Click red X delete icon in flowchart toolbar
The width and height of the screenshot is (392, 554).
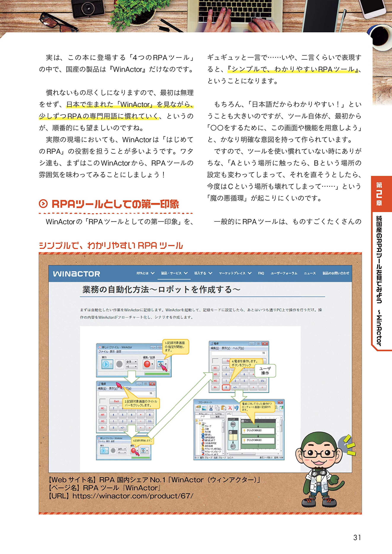click(230, 408)
